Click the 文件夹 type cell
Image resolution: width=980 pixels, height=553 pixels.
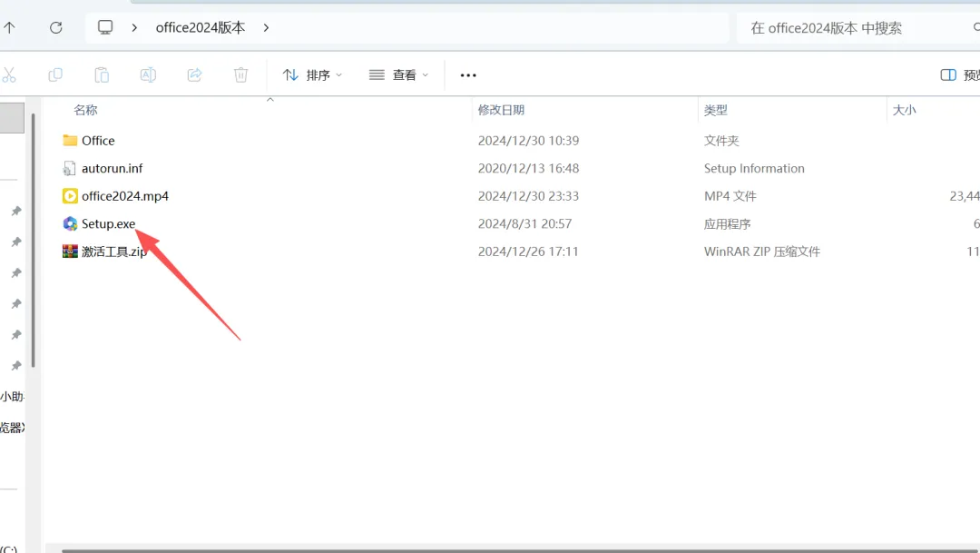point(721,141)
